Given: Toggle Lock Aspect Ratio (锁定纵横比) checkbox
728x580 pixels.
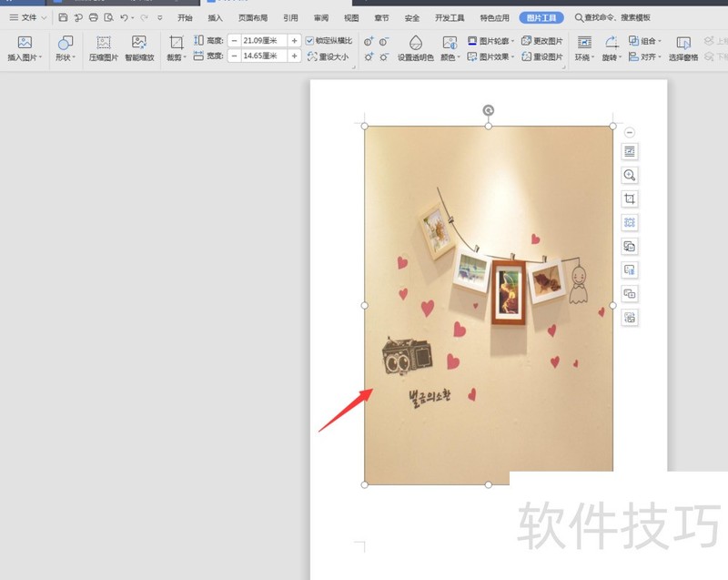Looking at the screenshot, I should tap(309, 41).
